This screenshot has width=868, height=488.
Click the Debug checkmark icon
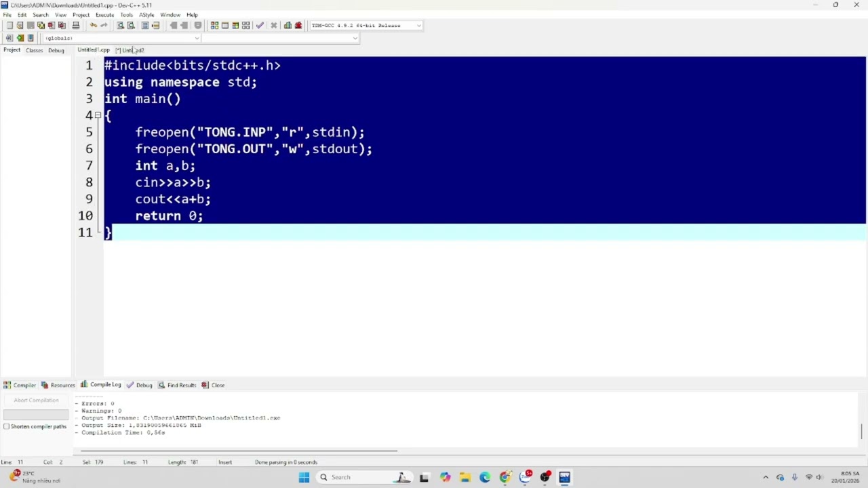[260, 25]
